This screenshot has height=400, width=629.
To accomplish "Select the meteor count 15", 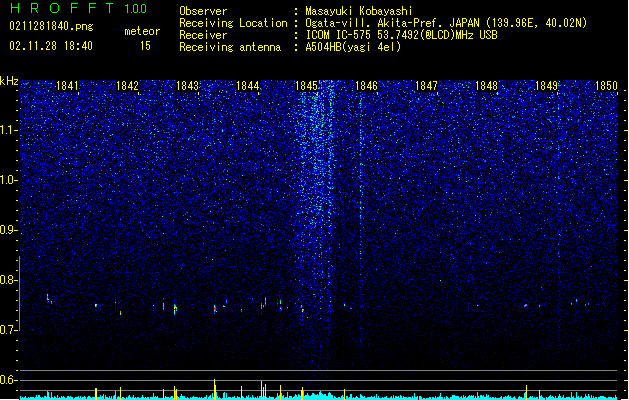I will point(145,46).
